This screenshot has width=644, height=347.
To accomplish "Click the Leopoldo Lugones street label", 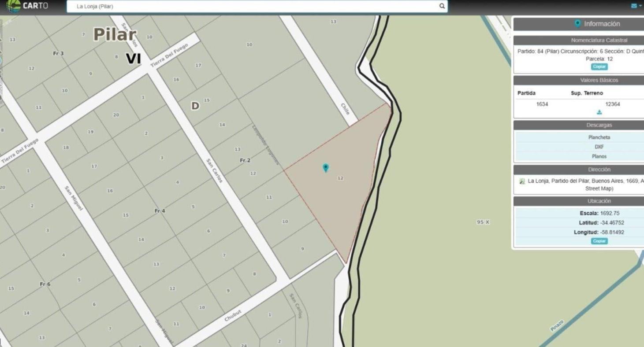I will (265, 145).
